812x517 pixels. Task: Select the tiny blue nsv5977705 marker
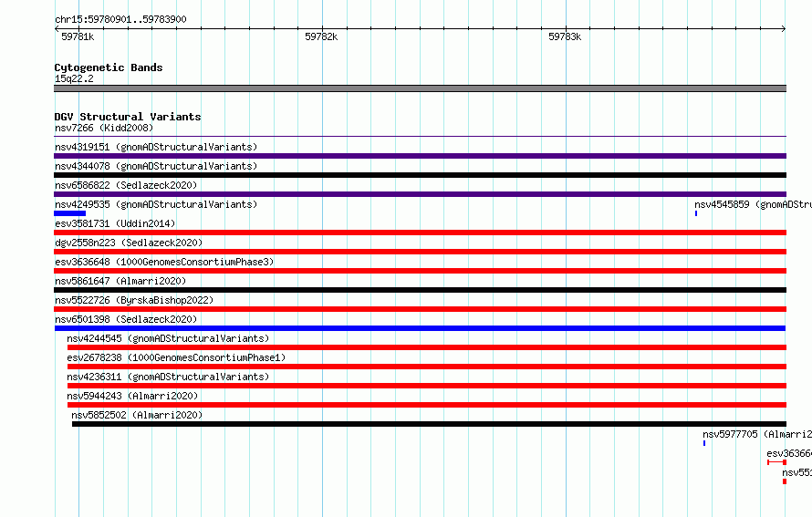pos(704,443)
